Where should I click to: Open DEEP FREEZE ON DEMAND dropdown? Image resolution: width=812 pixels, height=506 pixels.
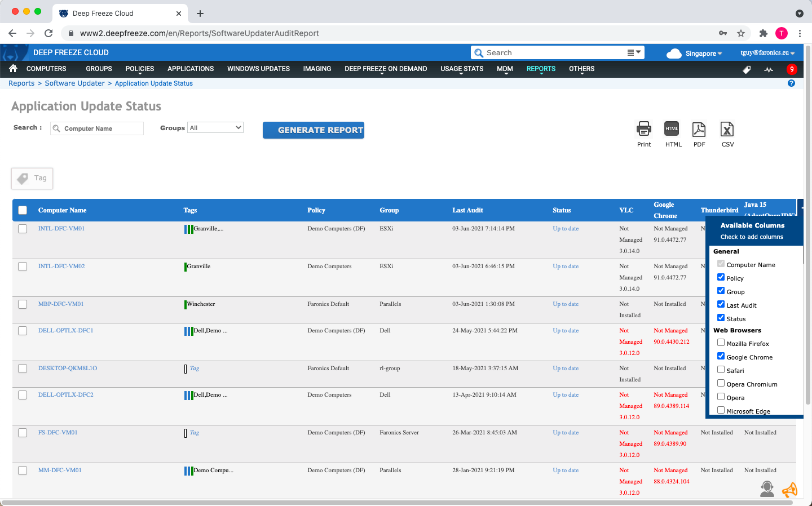tap(386, 69)
